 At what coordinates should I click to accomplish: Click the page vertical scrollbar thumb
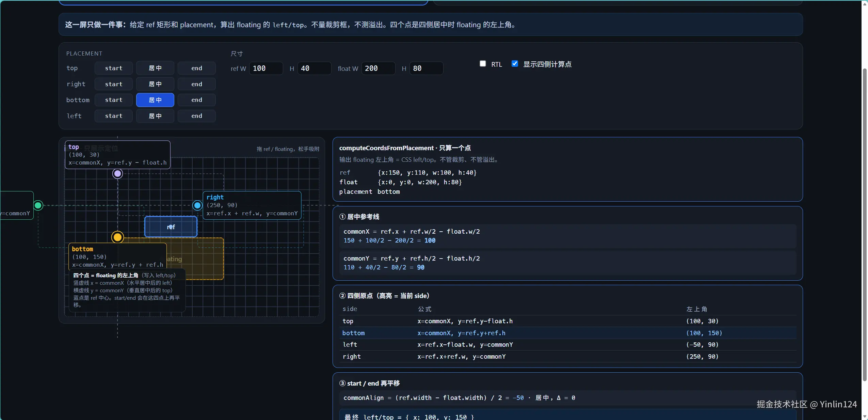865,225
